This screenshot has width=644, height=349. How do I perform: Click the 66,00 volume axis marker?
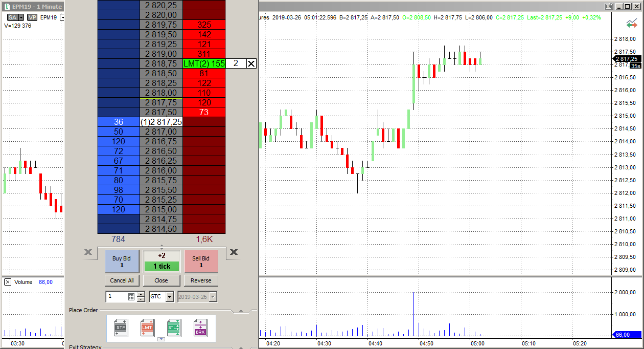(627, 335)
